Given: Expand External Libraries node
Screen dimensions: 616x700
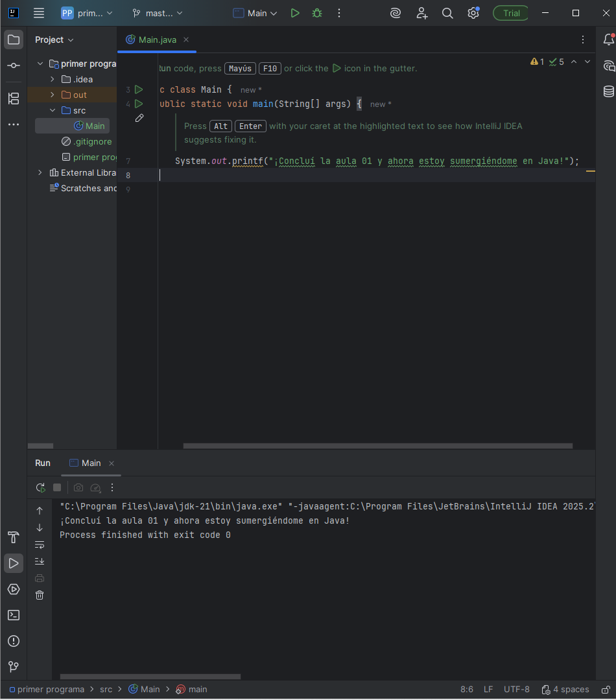Looking at the screenshot, I should pos(40,173).
